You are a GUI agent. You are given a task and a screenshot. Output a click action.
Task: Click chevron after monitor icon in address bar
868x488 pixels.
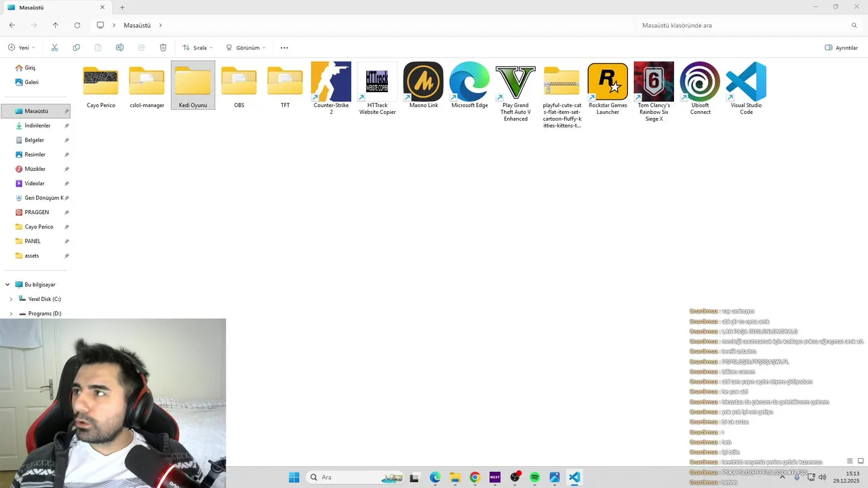tap(114, 25)
